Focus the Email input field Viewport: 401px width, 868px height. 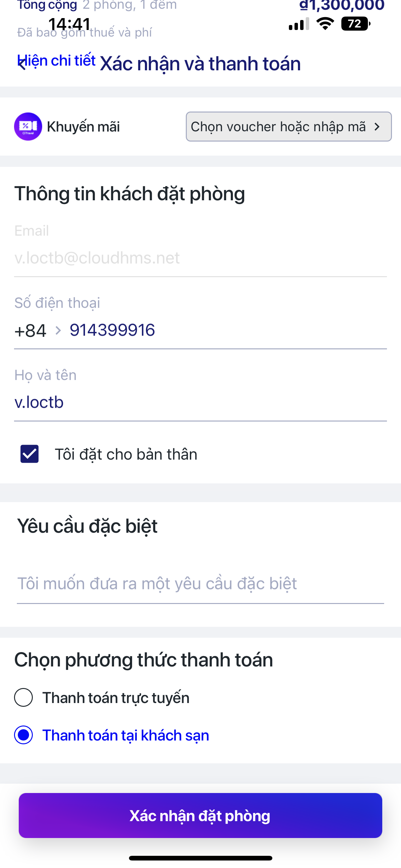[x=200, y=258]
